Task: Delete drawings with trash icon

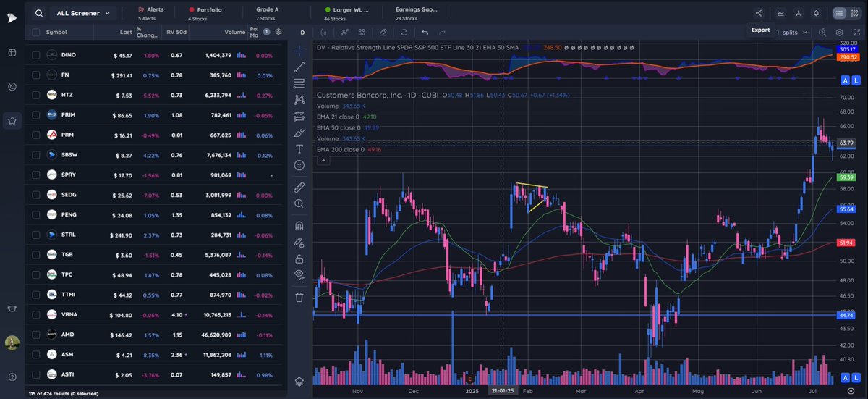Action: pos(299,296)
